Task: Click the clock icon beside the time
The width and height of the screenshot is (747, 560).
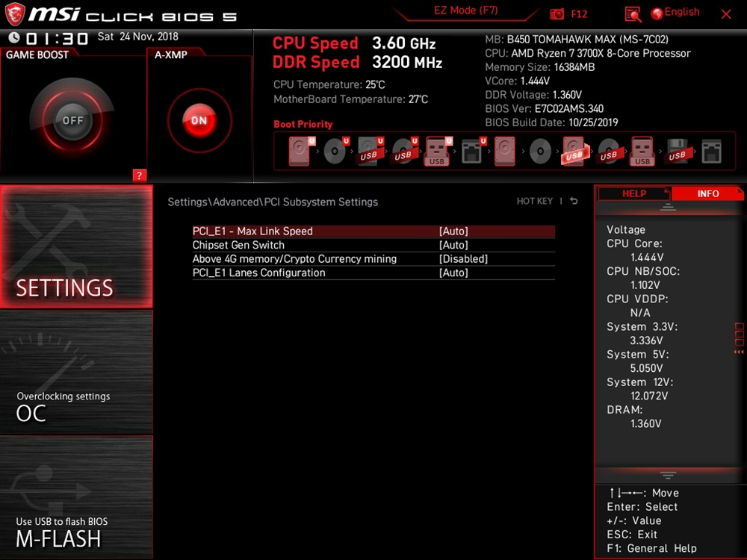Action: pos(13,37)
